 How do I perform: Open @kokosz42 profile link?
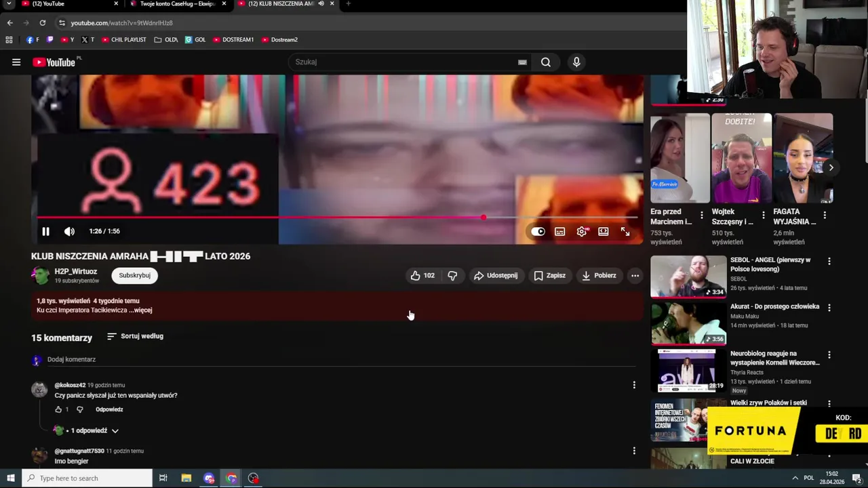click(x=70, y=385)
